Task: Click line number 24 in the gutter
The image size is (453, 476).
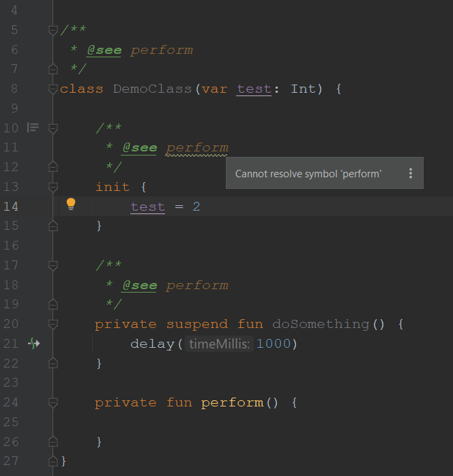Action: pyautogui.click(x=11, y=402)
